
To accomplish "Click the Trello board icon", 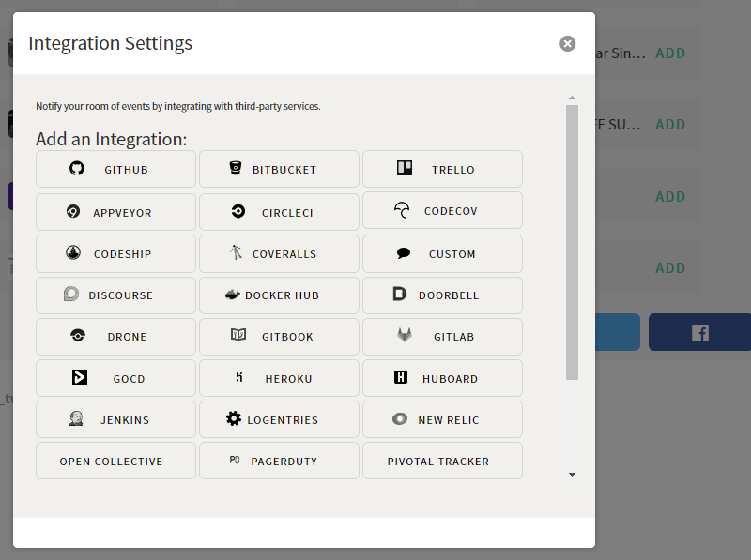I will (404, 169).
